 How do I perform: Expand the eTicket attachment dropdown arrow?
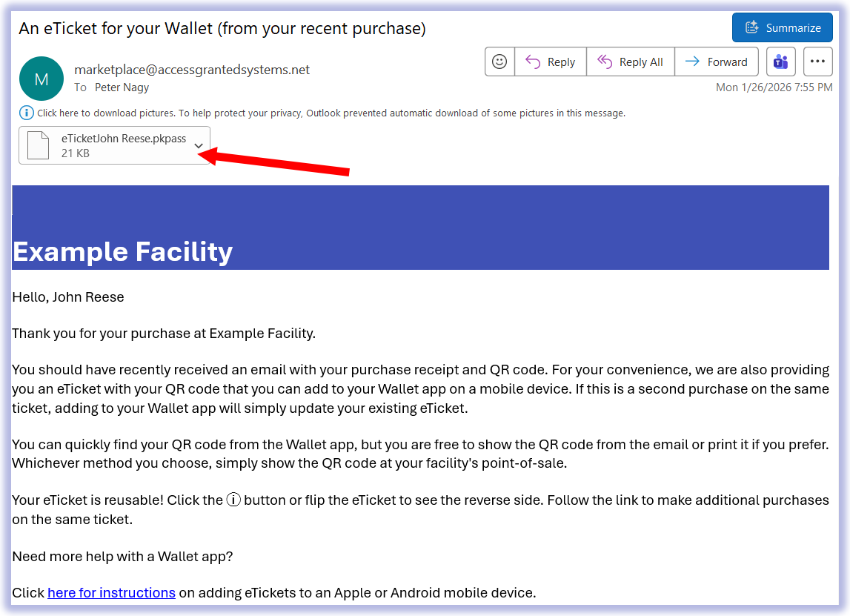199,145
